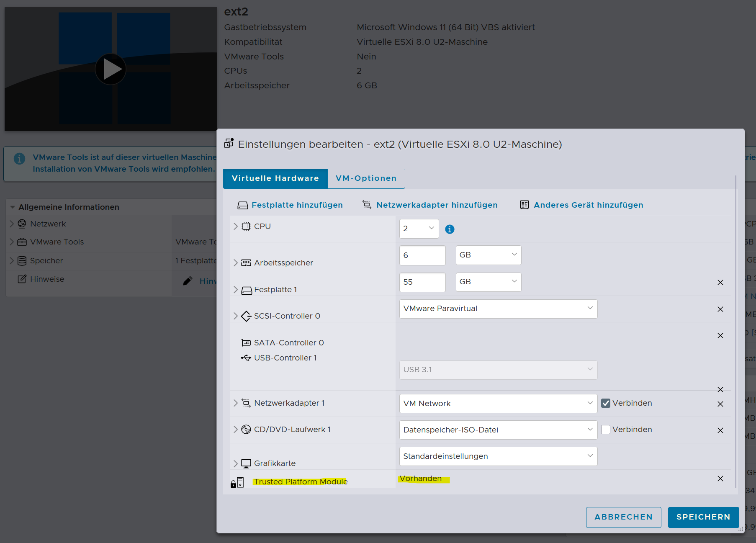
Task: Click the play button on VM console thumbnail
Action: pyautogui.click(x=111, y=69)
